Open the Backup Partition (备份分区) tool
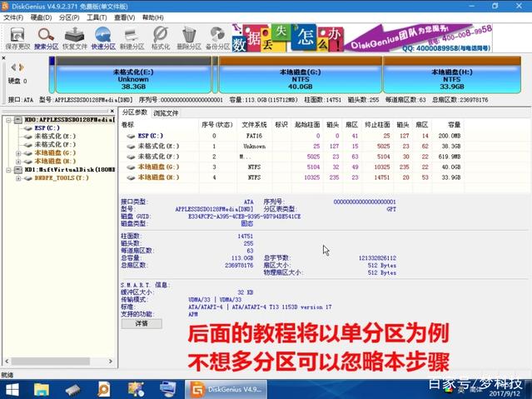 217,38
